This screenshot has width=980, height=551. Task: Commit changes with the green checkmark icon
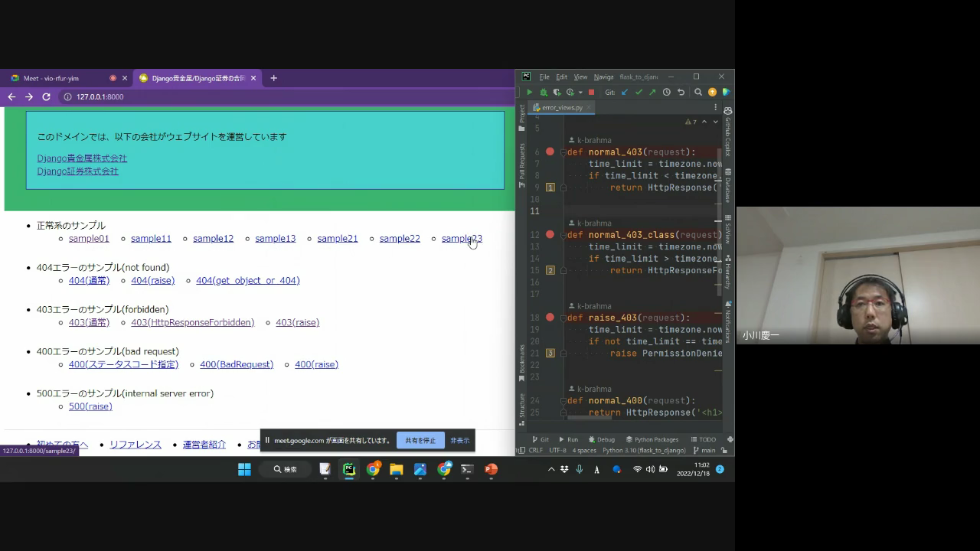(x=639, y=93)
